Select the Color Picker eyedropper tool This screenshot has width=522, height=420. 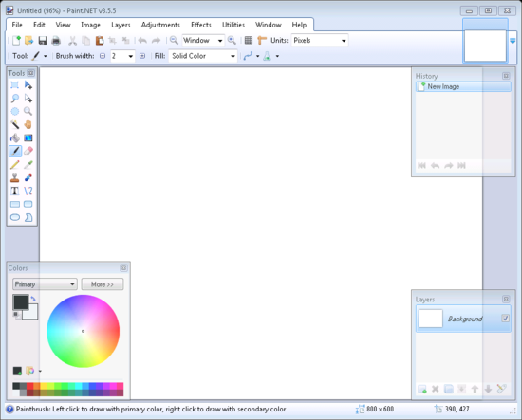tap(28, 164)
